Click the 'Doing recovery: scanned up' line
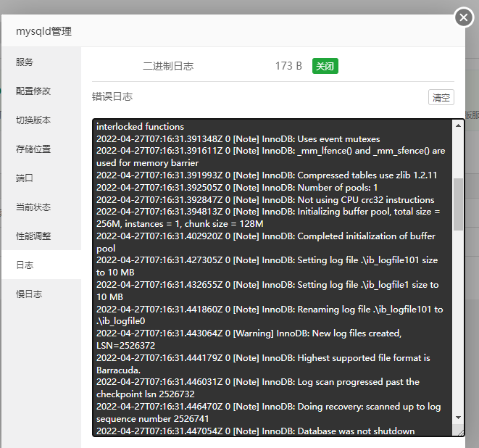Viewport: 479px width, 448px height. pos(269,412)
